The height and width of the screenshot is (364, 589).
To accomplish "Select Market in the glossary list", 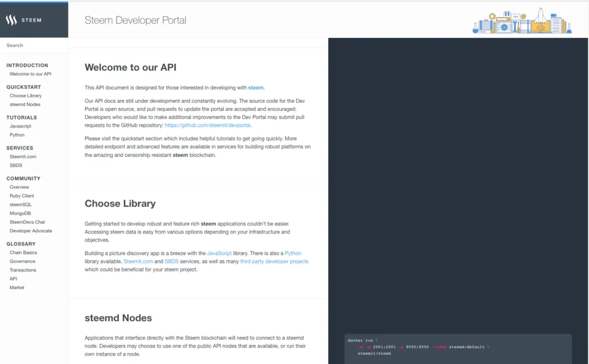I will pos(17,287).
